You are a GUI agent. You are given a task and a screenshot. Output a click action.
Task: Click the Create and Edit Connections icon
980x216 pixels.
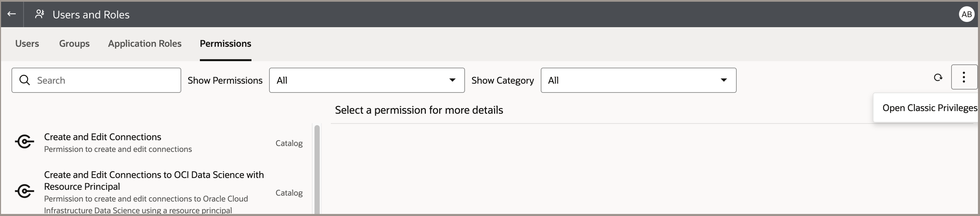[x=25, y=142]
